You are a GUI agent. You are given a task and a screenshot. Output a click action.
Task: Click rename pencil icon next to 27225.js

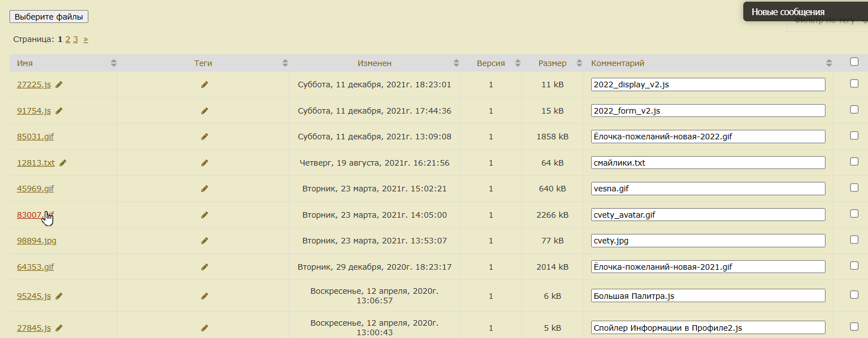coord(59,84)
